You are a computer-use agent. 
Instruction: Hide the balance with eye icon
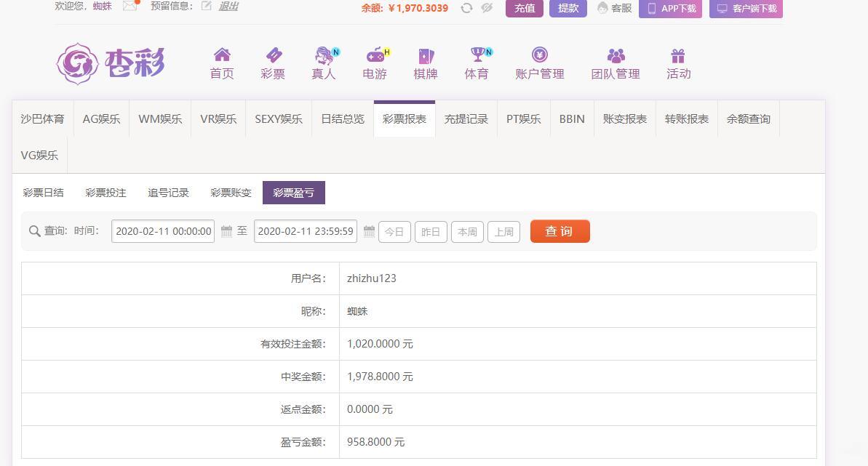pyautogui.click(x=487, y=8)
